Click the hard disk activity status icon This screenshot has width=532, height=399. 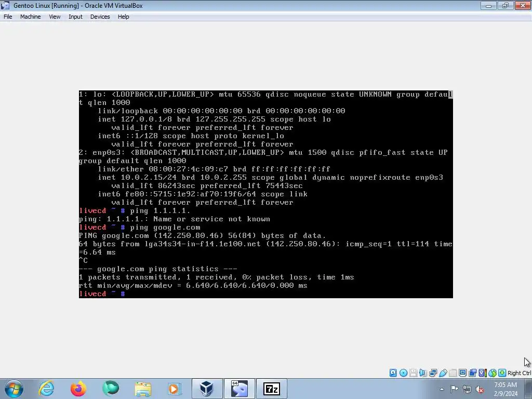point(393,373)
